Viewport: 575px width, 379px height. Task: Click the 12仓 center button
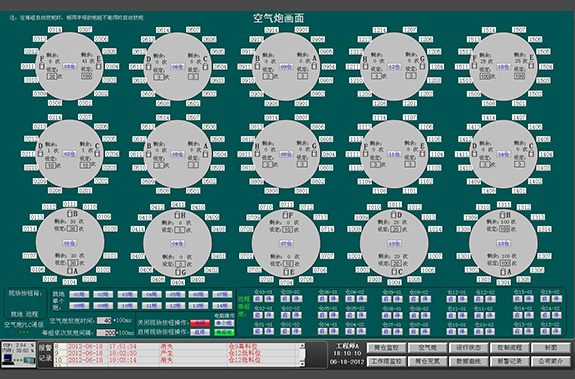(x=394, y=67)
